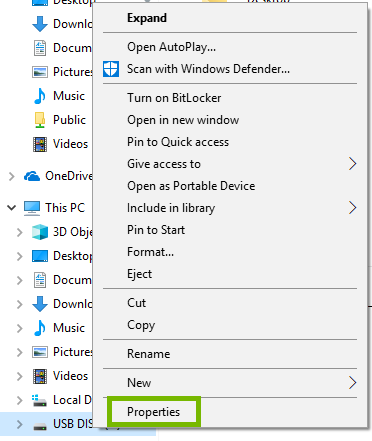Click Give access to menu entry

pos(230,164)
